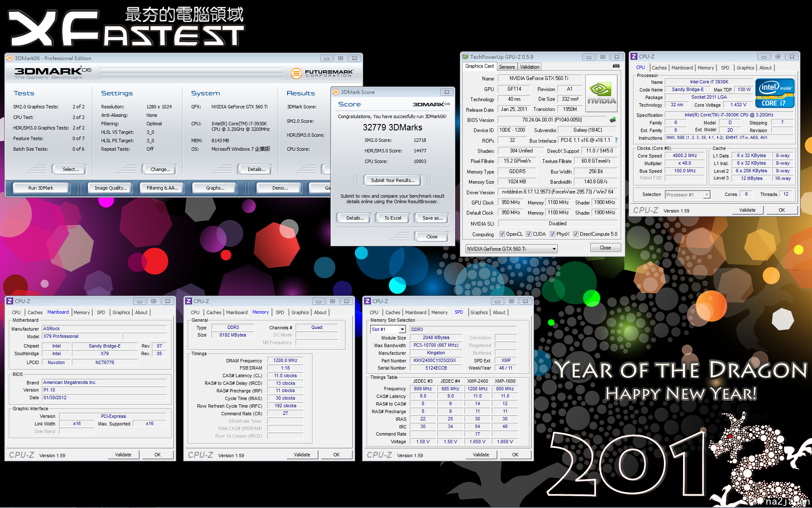Toggle the OpenCL checkbox in GPU-Z
The height and width of the screenshot is (508, 812).
(x=502, y=234)
